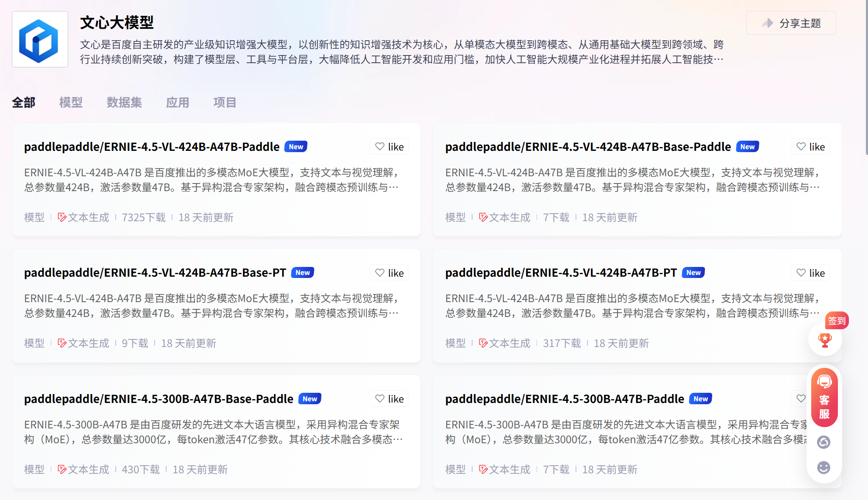Screen dimensions: 868x500
Task: Click New badge on ERNIE-4.5-VL-424B-A47B-PT
Action: click(x=693, y=272)
